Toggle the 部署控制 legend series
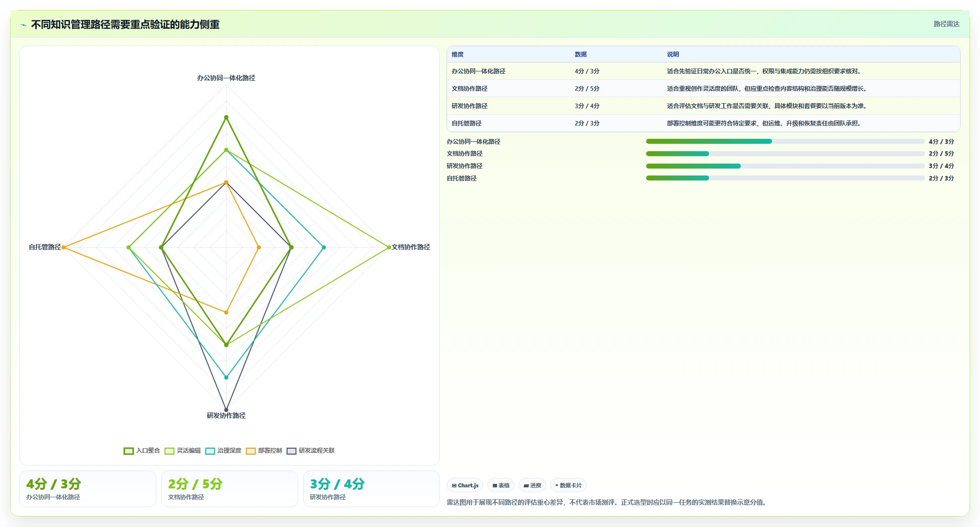The image size is (980, 527). pos(264,451)
